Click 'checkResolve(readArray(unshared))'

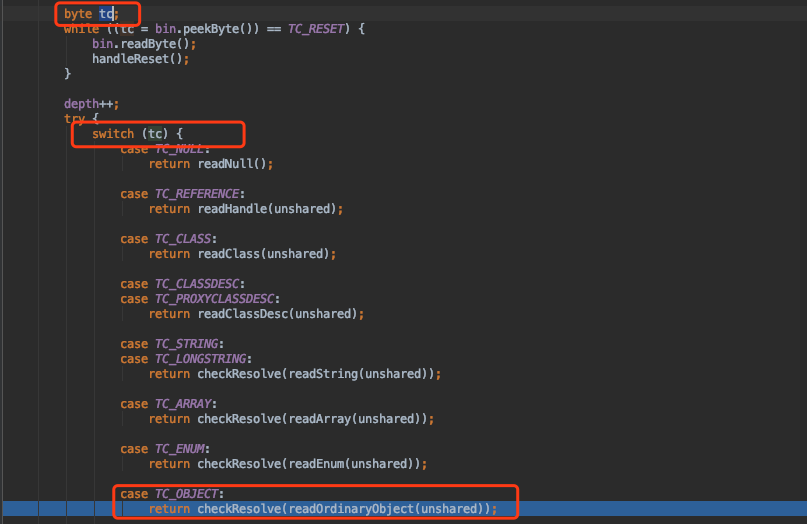coord(312,419)
